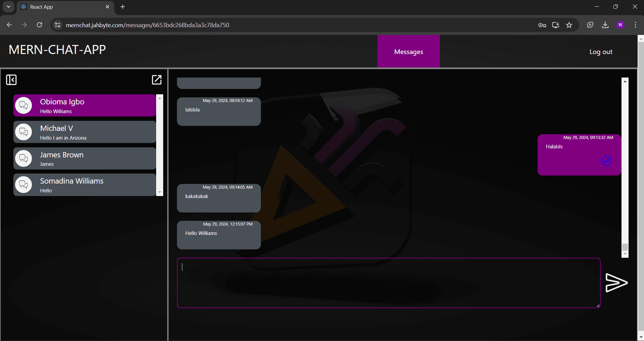Image resolution: width=644 pixels, height=341 pixels.
Task: Open the Obioma Igbo conversation
Action: [85, 105]
